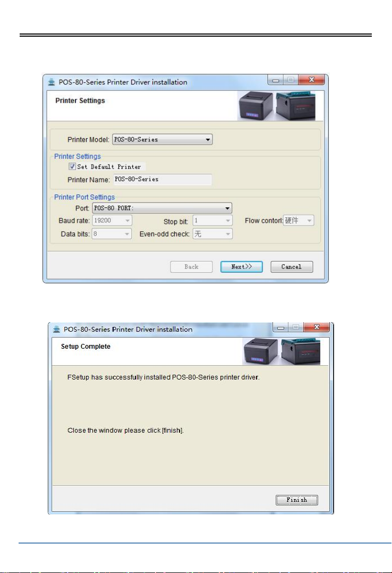Click printer icon in Printer Settings title bar
The height and width of the screenshot is (573, 392).
[x=52, y=82]
